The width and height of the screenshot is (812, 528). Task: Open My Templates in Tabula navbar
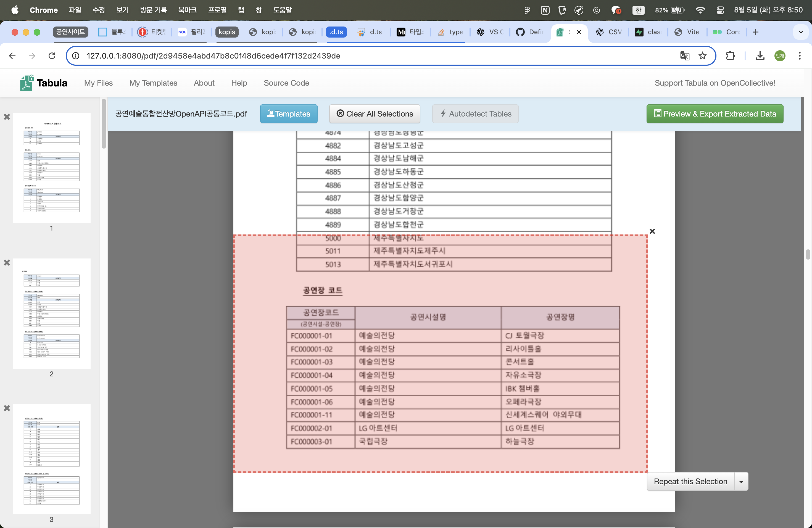[x=153, y=83]
